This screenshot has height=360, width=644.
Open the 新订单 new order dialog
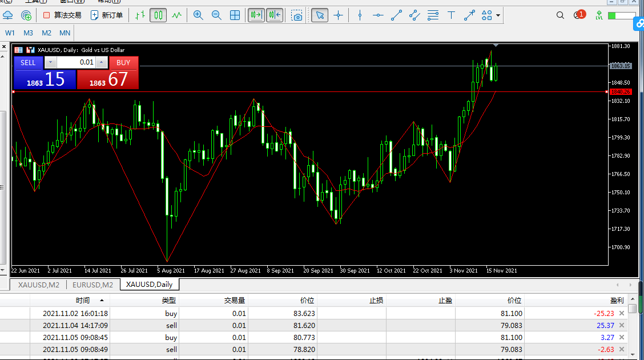click(107, 15)
